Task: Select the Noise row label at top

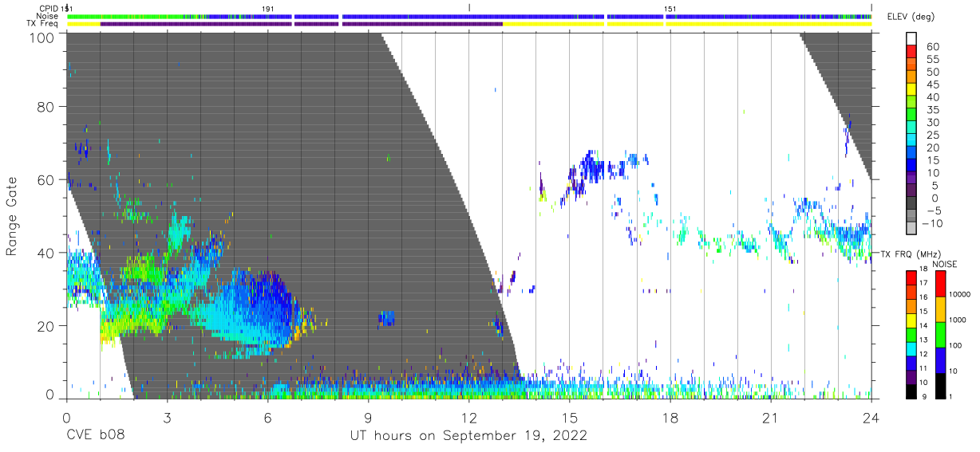Action: click(49, 16)
